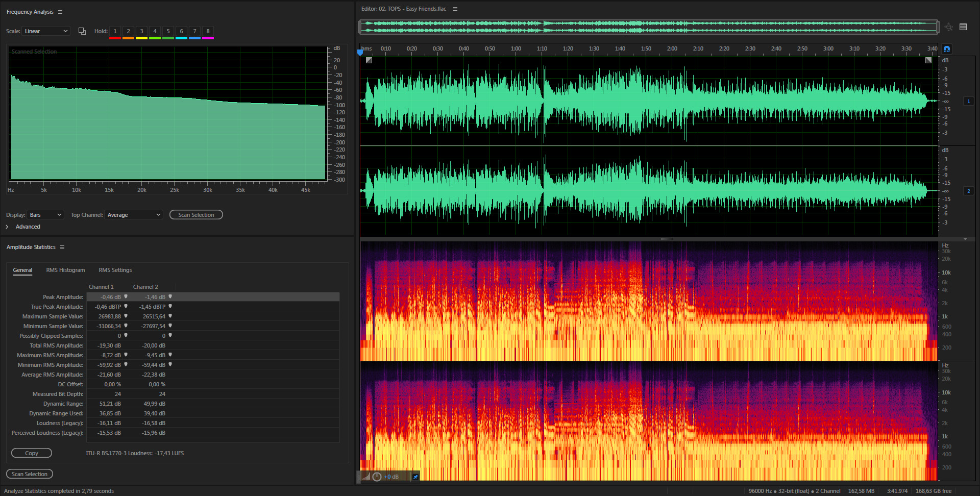Viewport: 980px width, 496px height.
Task: Switch to the RMS Histogram tab
Action: click(x=65, y=270)
